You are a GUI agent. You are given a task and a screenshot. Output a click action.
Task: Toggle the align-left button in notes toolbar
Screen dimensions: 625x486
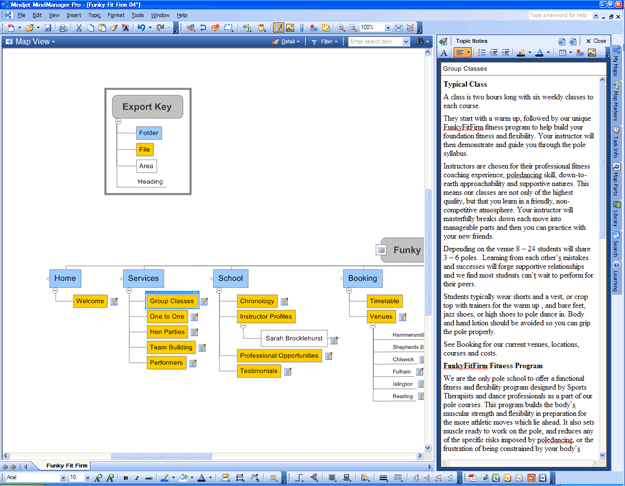pos(461,53)
